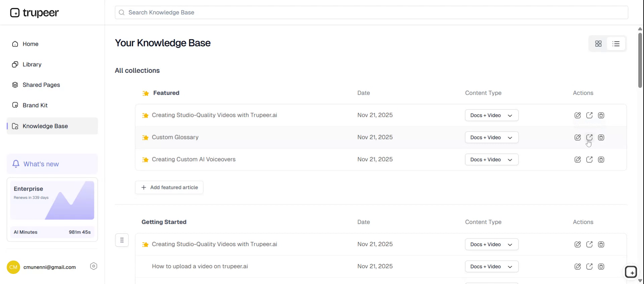Delete Featured 'Custom Glossary' article

point(601,137)
